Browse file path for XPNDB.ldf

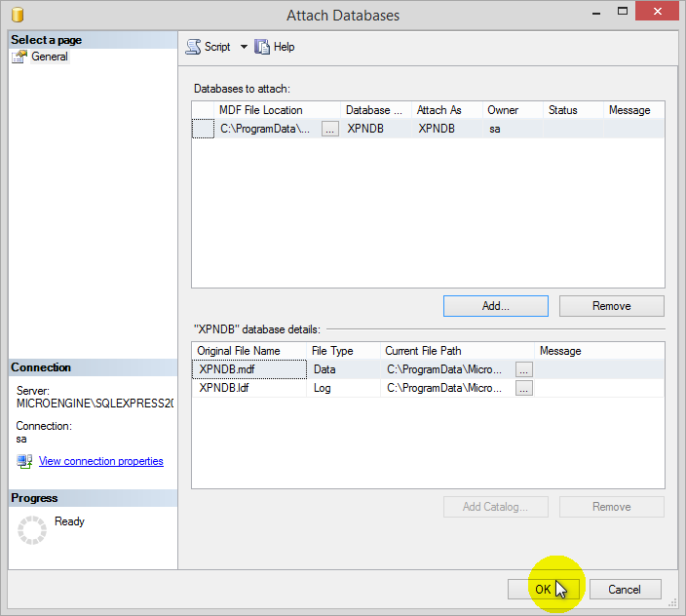pos(524,388)
